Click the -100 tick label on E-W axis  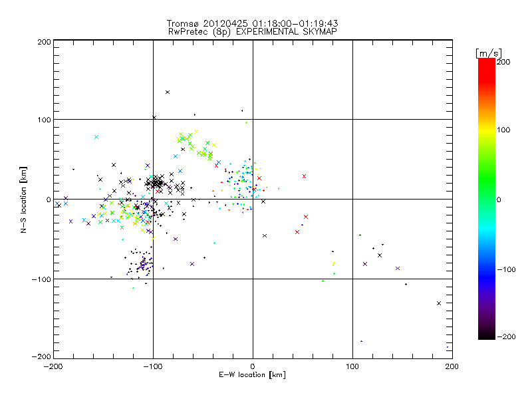(x=153, y=366)
